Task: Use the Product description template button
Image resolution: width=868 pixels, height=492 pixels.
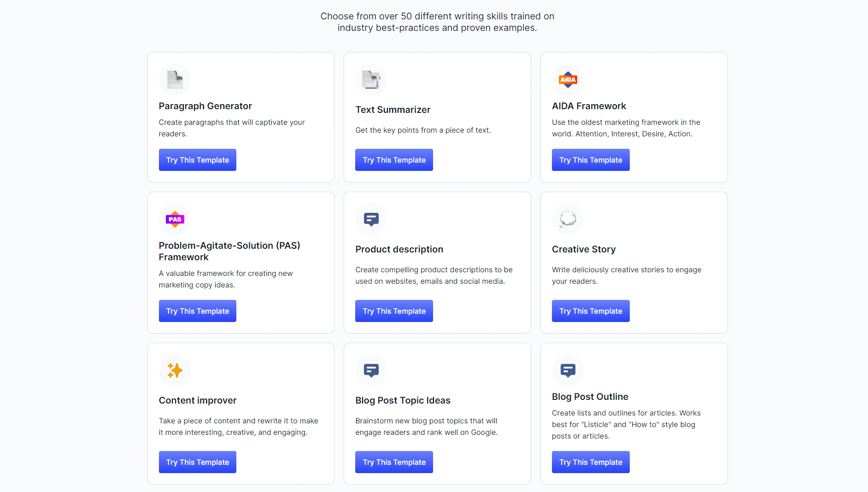Action: [394, 311]
